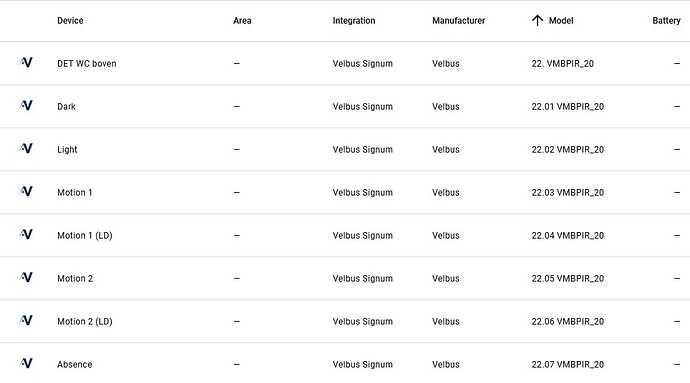Click Velbus icon in Motion 1 (LD) row
This screenshot has width=690, height=383.
[x=26, y=234]
